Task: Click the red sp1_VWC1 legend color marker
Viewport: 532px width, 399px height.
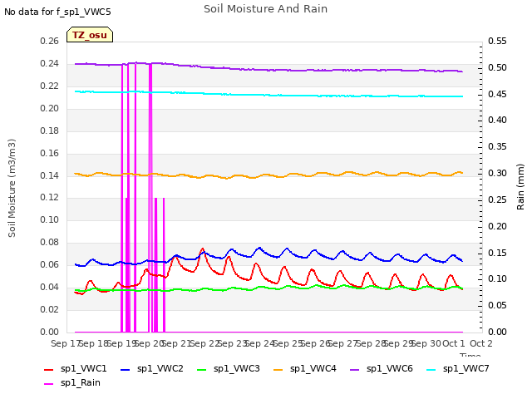Action: (x=49, y=369)
